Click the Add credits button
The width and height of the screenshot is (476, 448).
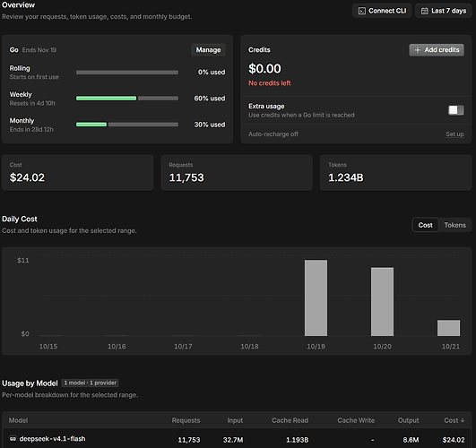[437, 50]
